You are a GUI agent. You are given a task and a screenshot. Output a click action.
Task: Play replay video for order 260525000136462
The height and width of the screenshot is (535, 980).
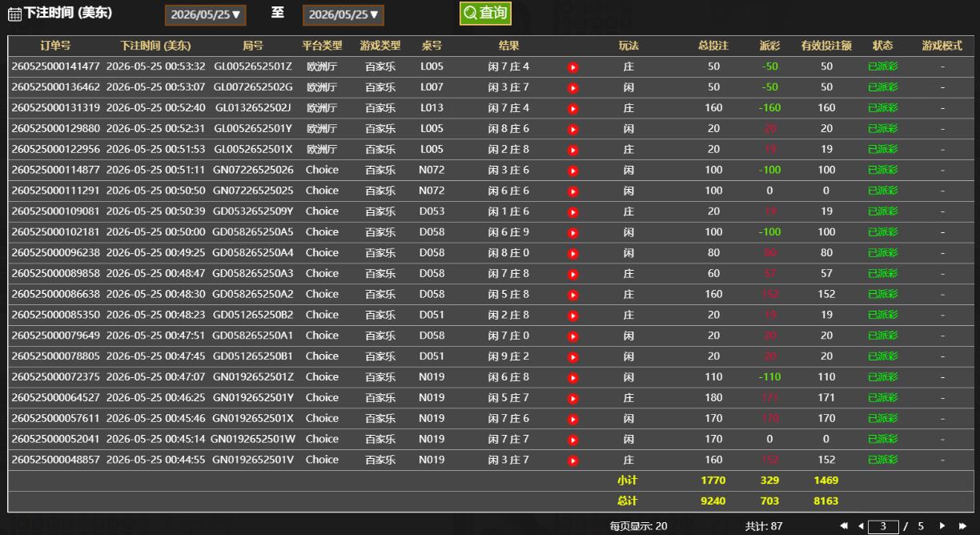pos(572,88)
